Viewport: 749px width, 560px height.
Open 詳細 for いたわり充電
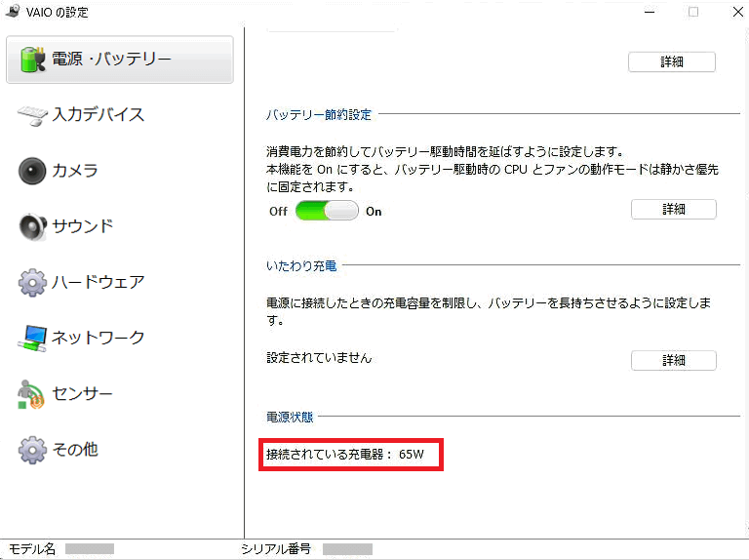pos(674,360)
